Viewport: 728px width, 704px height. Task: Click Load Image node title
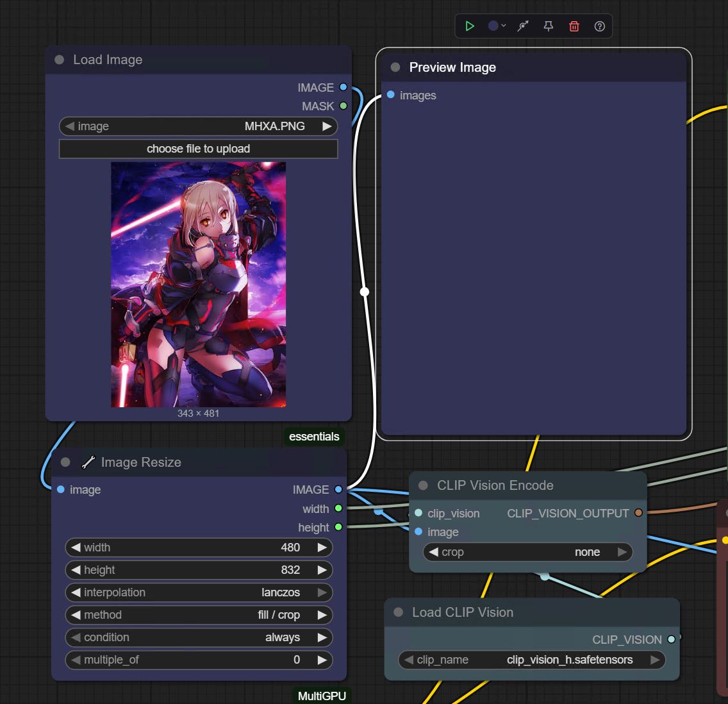(x=108, y=60)
